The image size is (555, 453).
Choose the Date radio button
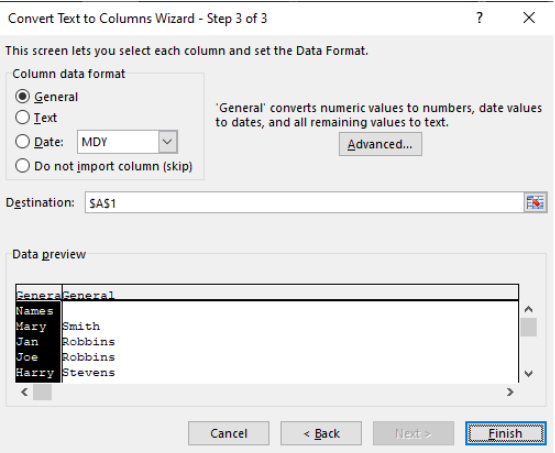(x=22, y=142)
